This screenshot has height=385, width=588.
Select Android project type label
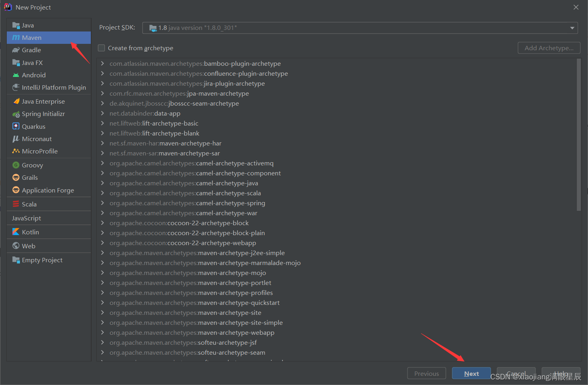tap(34, 75)
